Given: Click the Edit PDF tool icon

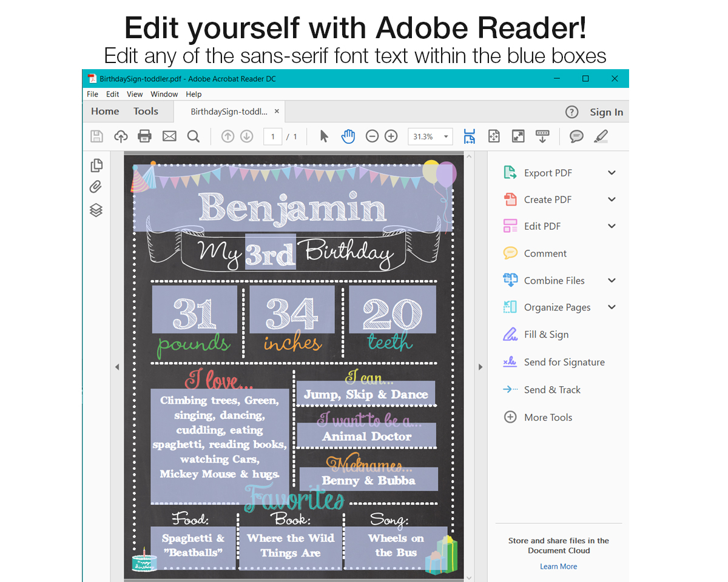Looking at the screenshot, I should coord(510,226).
